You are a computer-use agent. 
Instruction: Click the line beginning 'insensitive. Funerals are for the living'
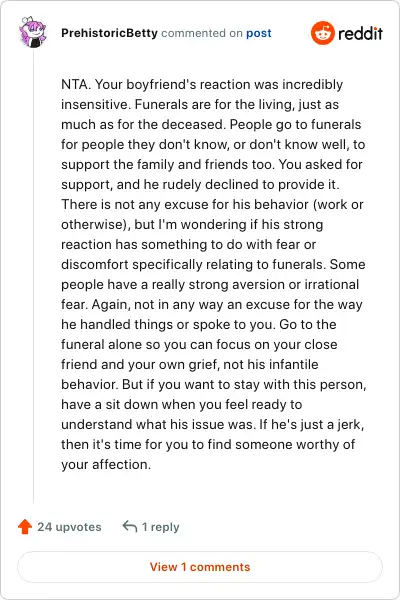(200, 104)
